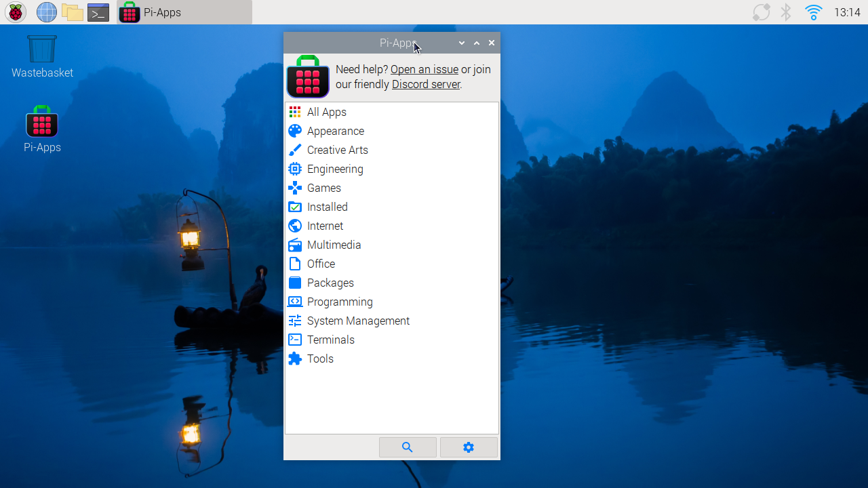The image size is (868, 488).
Task: Click the Internet globe icon in list
Action: (295, 226)
